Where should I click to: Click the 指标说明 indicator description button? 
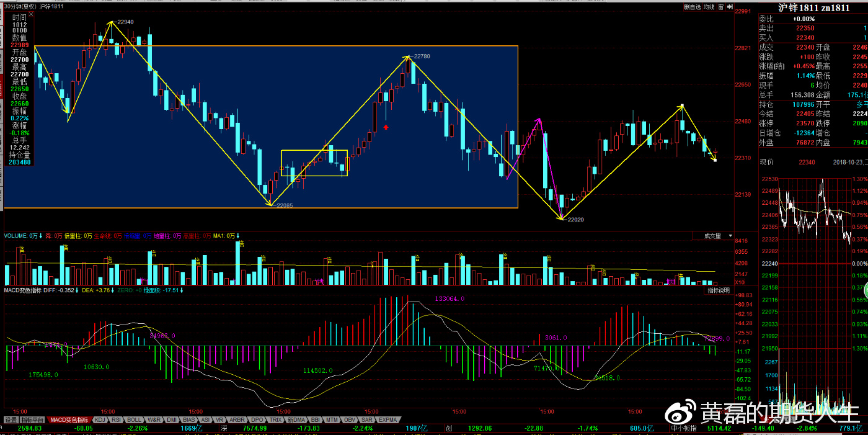point(719,290)
